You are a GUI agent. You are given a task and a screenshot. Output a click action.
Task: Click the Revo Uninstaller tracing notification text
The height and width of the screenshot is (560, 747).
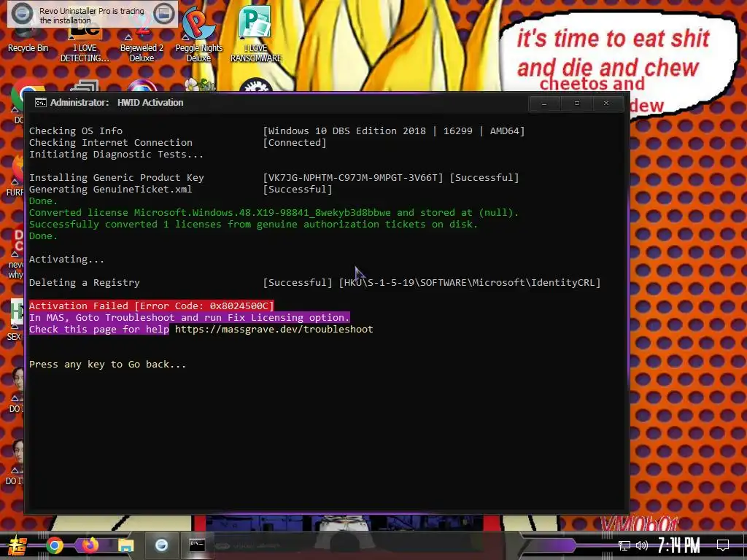[92, 15]
